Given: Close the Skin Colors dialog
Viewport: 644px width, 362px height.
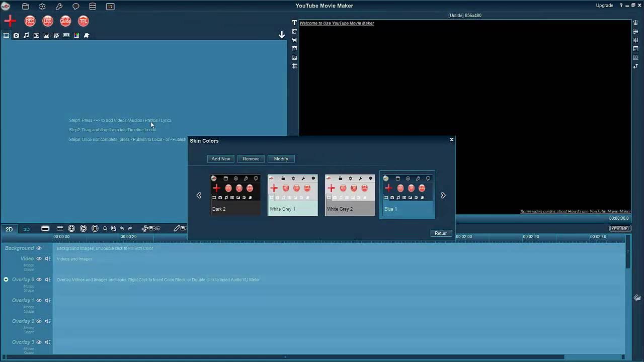Looking at the screenshot, I should [x=451, y=140].
